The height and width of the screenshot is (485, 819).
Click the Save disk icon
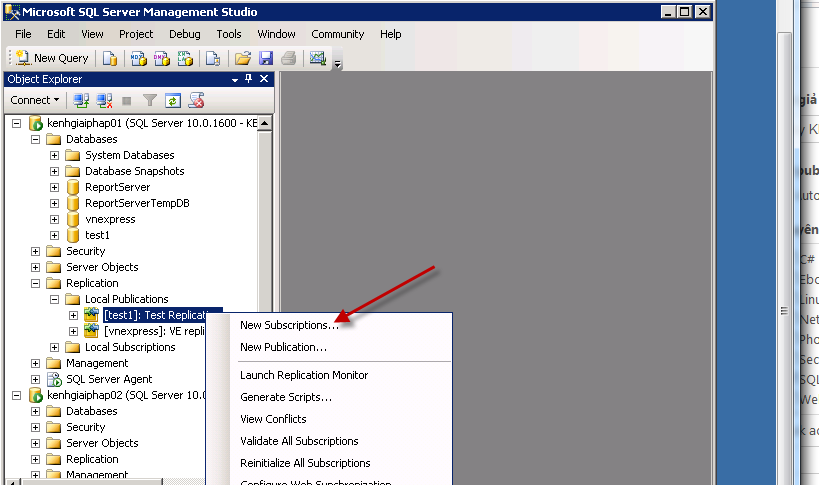pyautogui.click(x=266, y=58)
